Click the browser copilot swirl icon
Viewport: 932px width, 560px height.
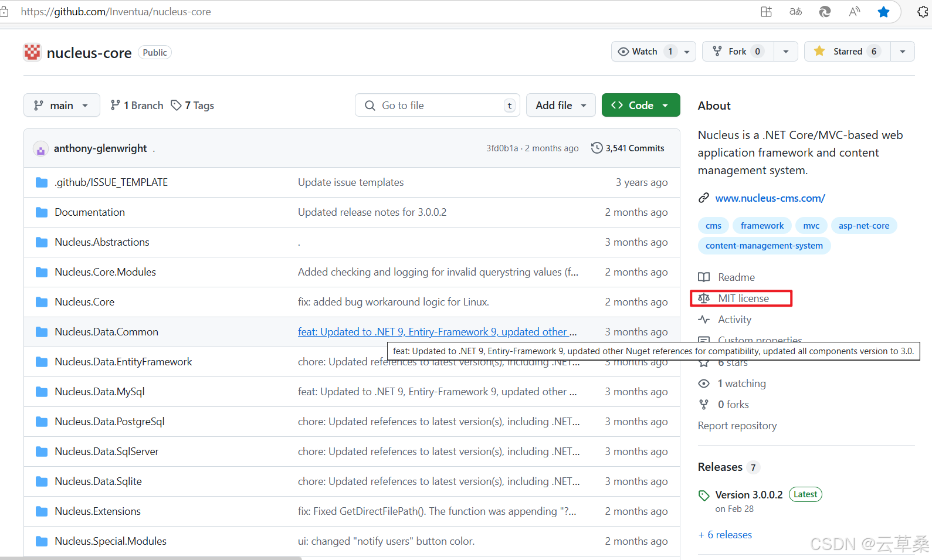(825, 12)
